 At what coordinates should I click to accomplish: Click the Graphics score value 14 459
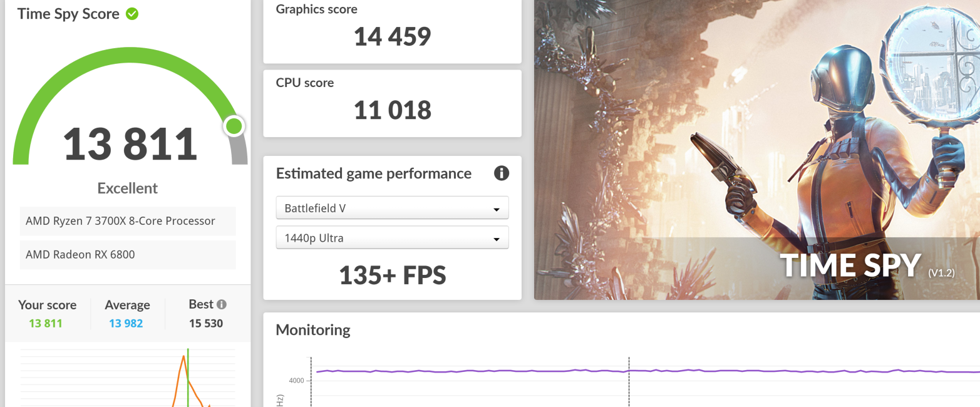pyautogui.click(x=393, y=36)
